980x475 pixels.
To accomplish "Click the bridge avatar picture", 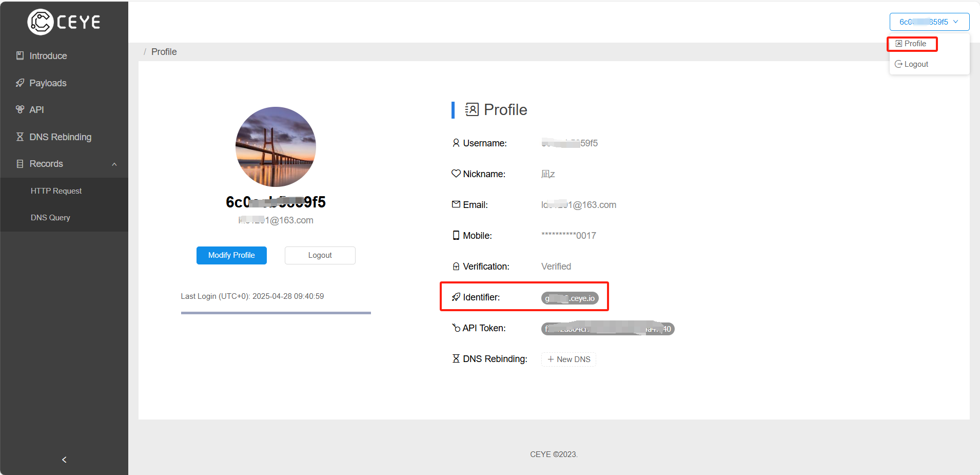I will tap(276, 147).
